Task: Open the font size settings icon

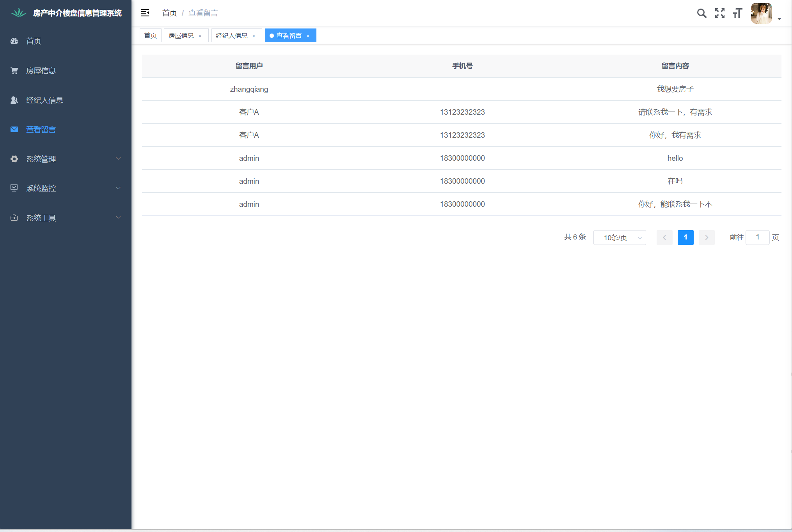Action: point(737,13)
